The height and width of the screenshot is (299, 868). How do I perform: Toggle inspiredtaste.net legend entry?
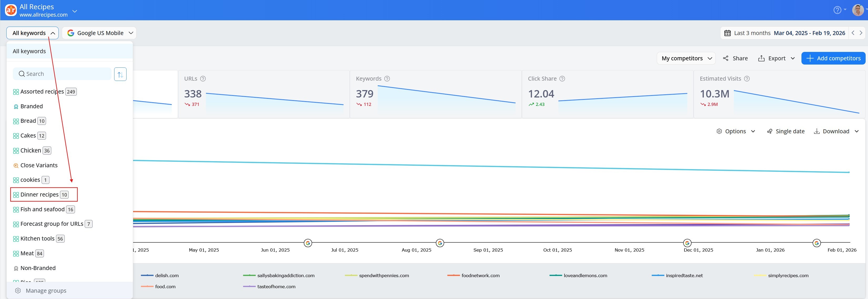(x=677, y=276)
